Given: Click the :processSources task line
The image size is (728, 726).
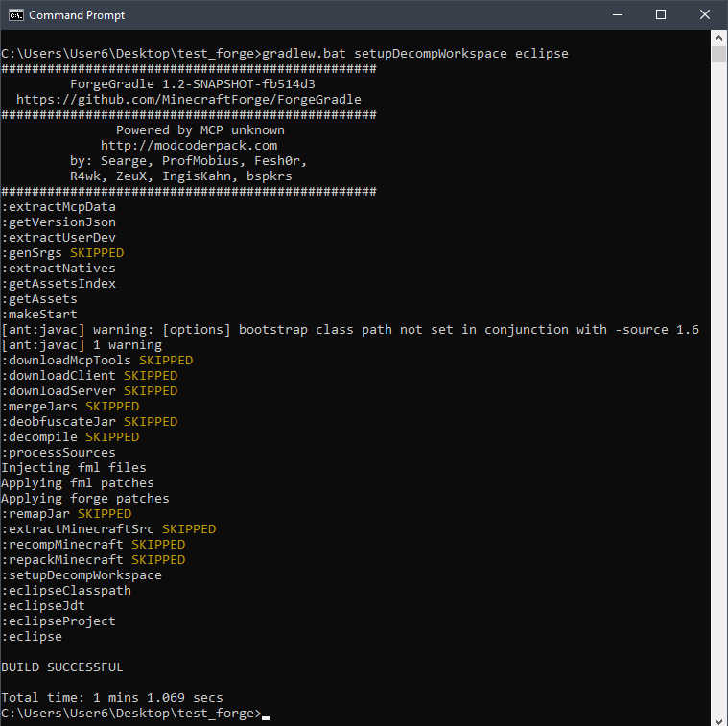Looking at the screenshot, I should click(x=59, y=452).
